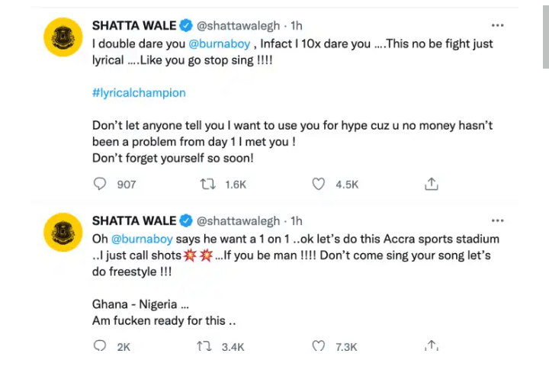Share the second tweet about Accra stadium
The width and height of the screenshot is (549, 392).
(431, 346)
